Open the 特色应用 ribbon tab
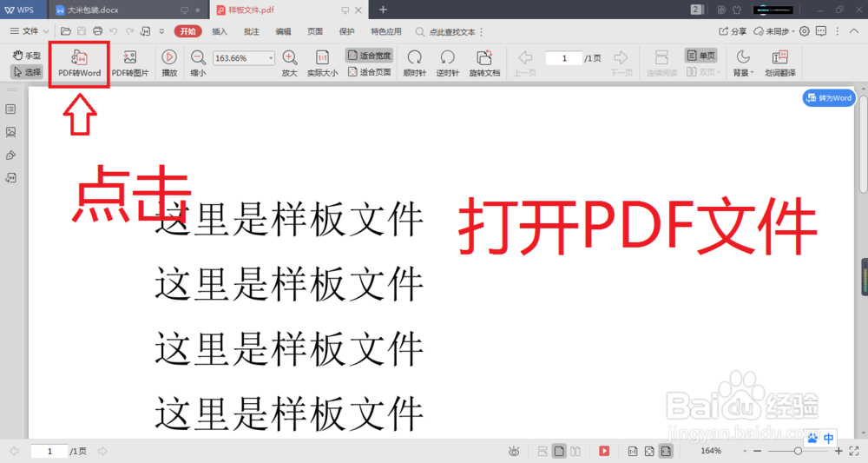The image size is (868, 463). (386, 31)
